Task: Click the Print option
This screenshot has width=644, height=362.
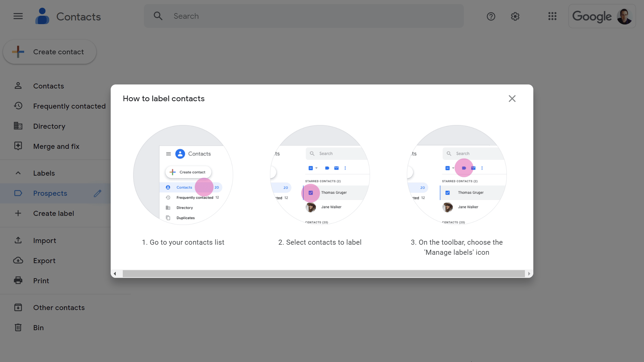Action: point(55,281)
